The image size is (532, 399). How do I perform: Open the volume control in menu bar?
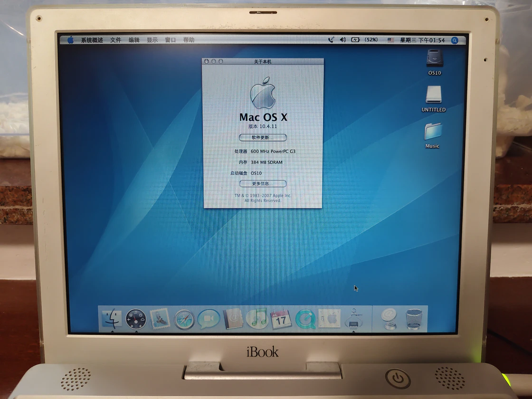click(342, 40)
